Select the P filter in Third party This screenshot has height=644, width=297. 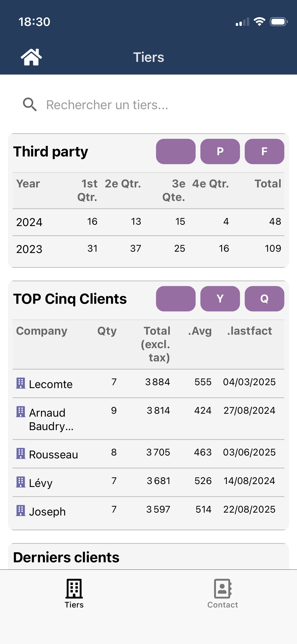[220, 151]
